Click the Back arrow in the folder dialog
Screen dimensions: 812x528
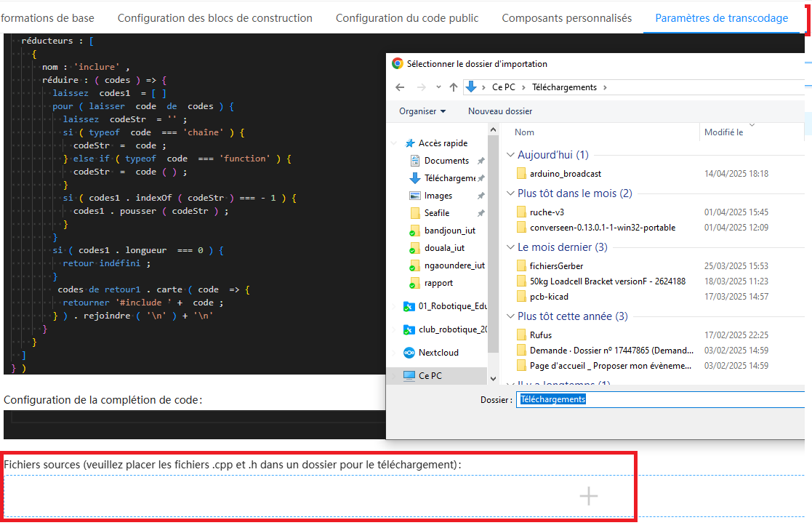(400, 87)
